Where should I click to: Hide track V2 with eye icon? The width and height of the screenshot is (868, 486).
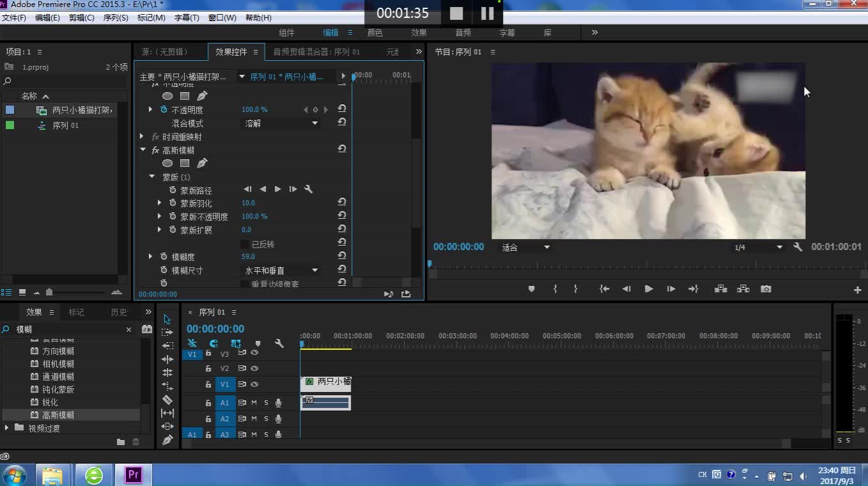coord(254,368)
